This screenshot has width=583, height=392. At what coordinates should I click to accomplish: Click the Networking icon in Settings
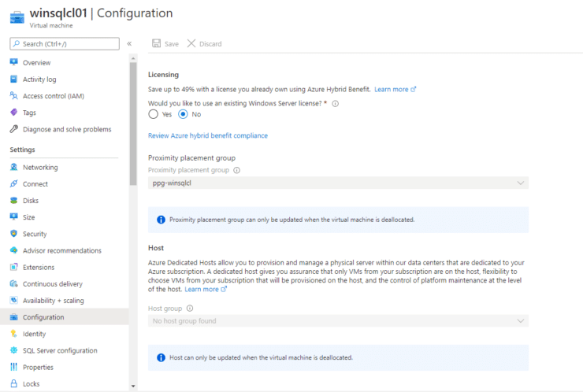point(13,167)
